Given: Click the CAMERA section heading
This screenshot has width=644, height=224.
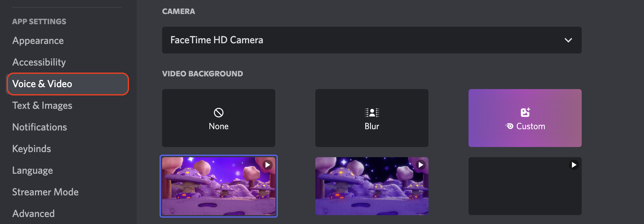Looking at the screenshot, I should (179, 11).
